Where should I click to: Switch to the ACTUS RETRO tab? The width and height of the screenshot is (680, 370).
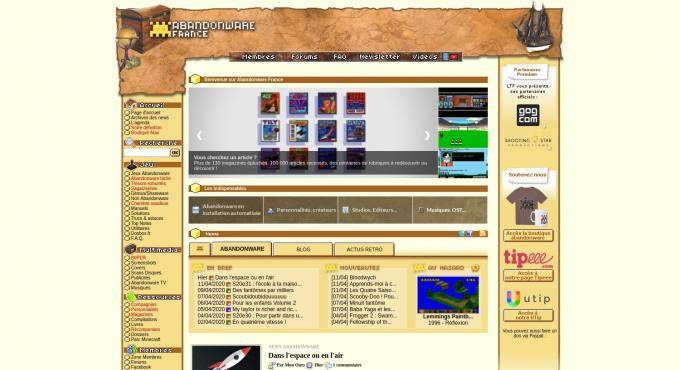click(364, 249)
